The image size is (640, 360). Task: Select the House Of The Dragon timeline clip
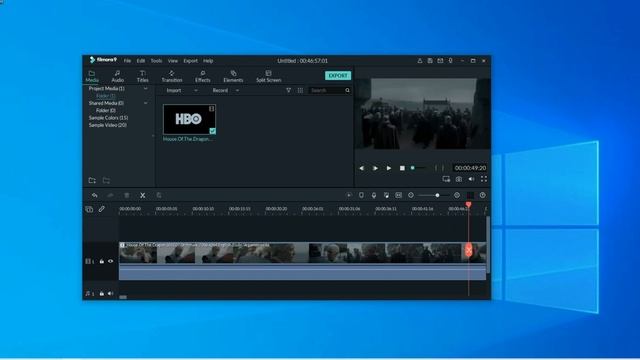coord(302,261)
